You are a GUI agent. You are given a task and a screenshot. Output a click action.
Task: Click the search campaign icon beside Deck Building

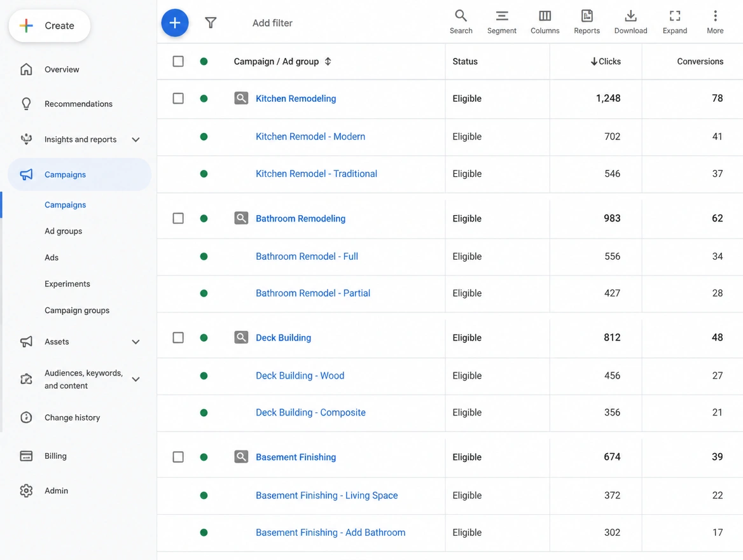(241, 337)
